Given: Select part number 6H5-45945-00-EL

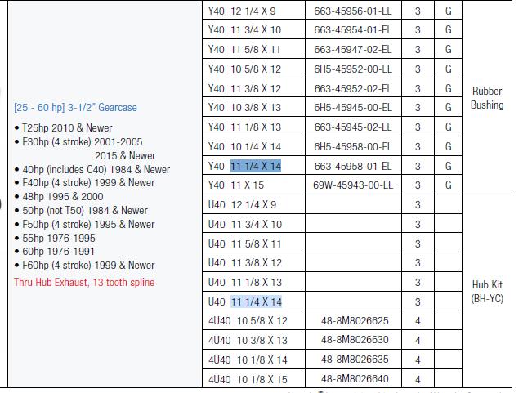Looking at the screenshot, I should click(x=352, y=108).
